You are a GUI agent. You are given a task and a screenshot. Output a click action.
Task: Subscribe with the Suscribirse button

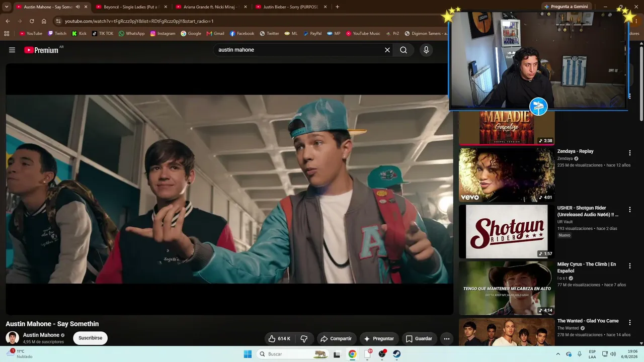point(91,338)
